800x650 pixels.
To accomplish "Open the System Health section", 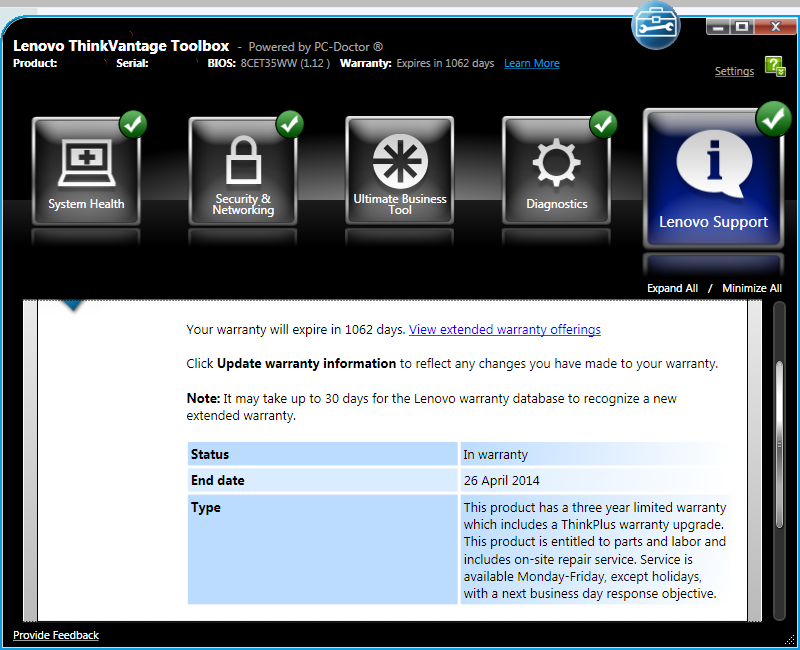I will click(x=86, y=171).
